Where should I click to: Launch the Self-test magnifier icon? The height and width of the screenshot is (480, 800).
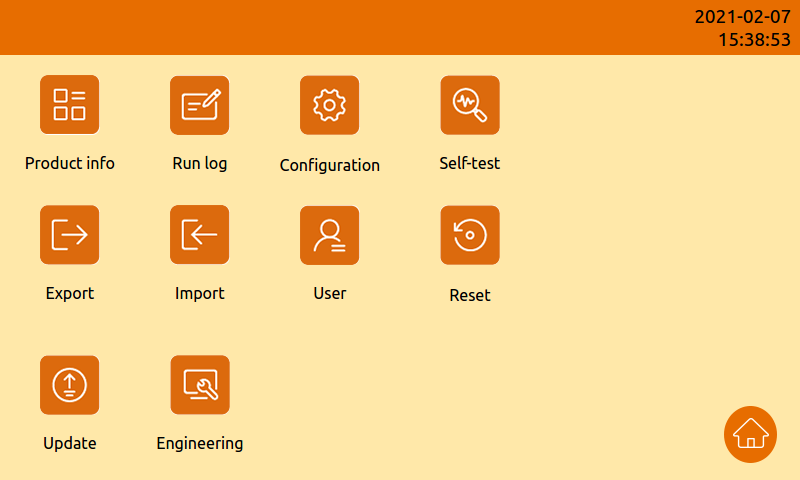click(x=470, y=105)
